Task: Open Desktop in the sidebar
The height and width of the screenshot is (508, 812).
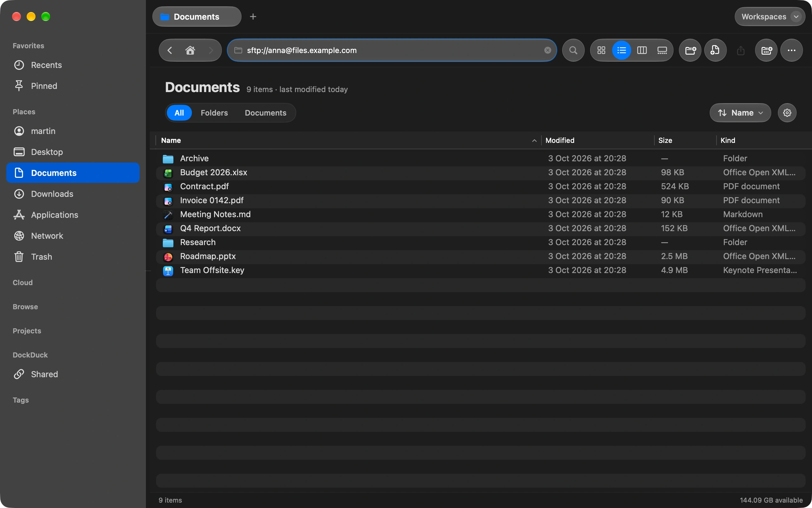Action: (73, 152)
